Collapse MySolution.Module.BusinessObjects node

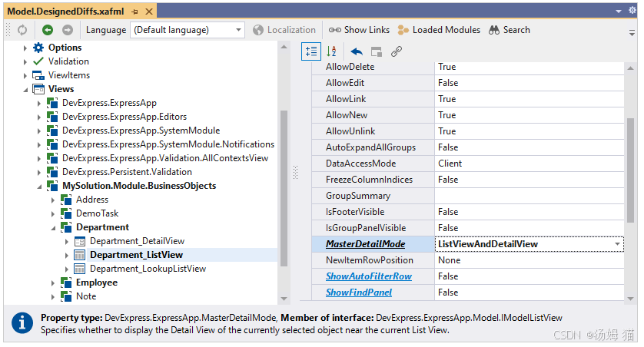point(39,187)
